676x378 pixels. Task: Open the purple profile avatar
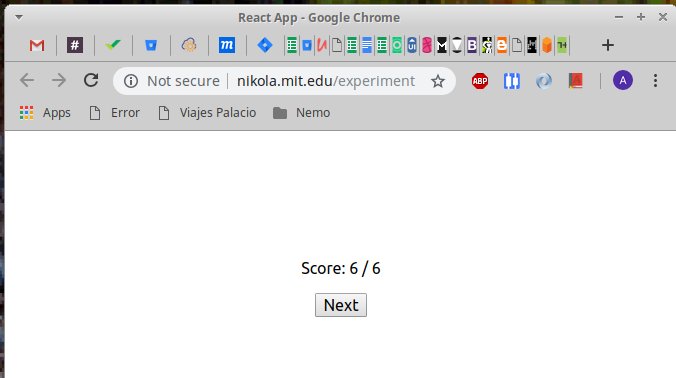pyautogui.click(x=623, y=81)
